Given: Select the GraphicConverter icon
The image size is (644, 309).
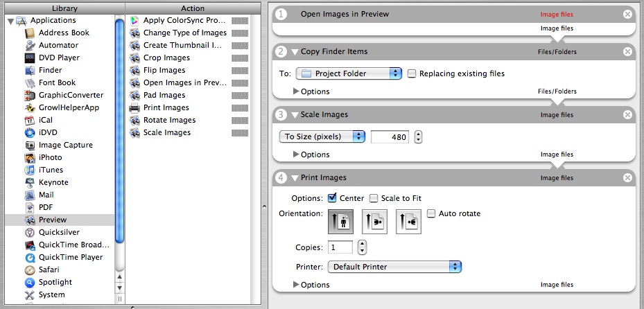Looking at the screenshot, I should (30, 95).
